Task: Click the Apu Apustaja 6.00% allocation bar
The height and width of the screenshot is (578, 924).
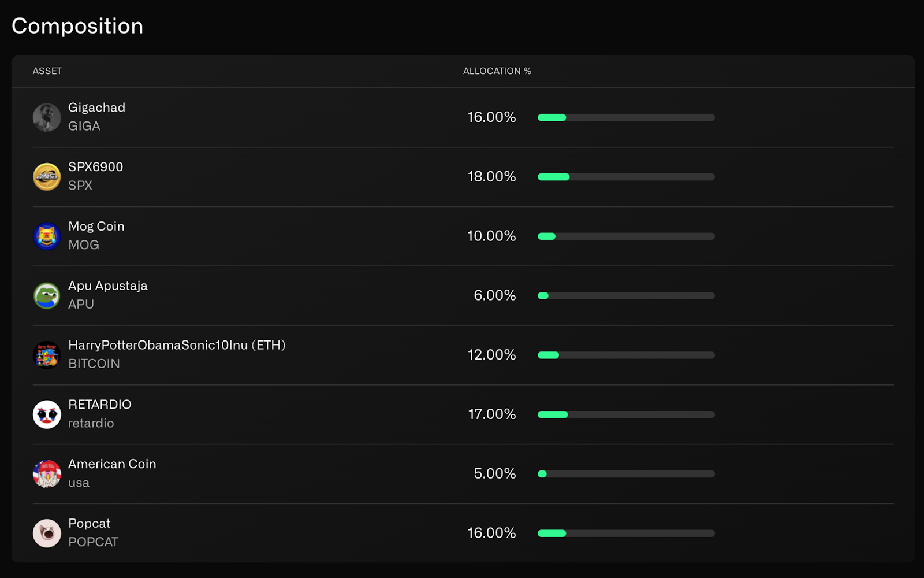Action: [626, 295]
